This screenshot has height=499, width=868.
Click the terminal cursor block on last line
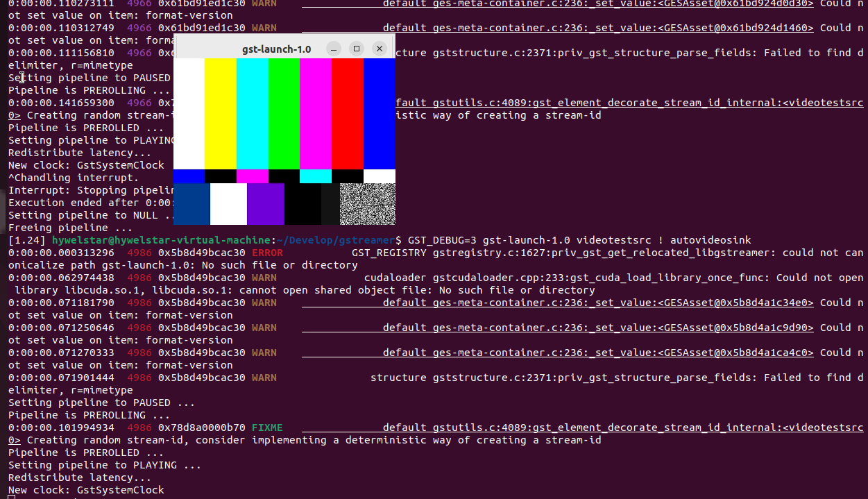pyautogui.click(x=11, y=497)
